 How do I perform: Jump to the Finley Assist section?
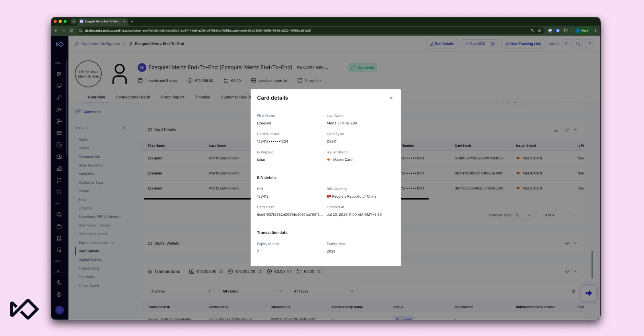point(89,285)
